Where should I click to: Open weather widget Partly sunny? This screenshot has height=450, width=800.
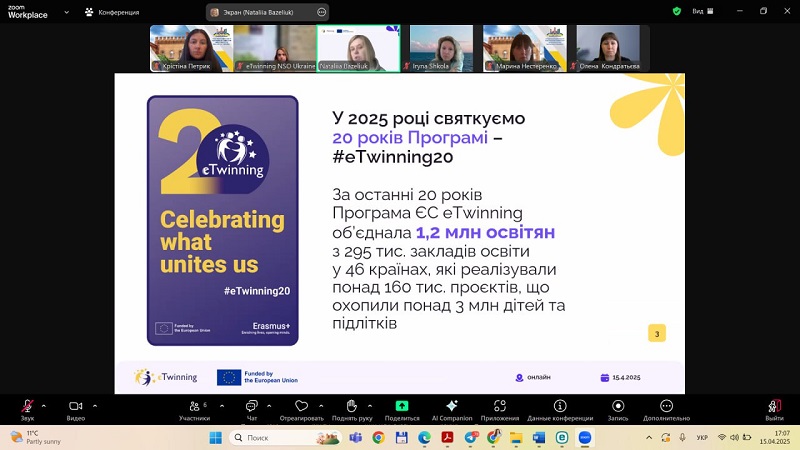click(x=36, y=437)
